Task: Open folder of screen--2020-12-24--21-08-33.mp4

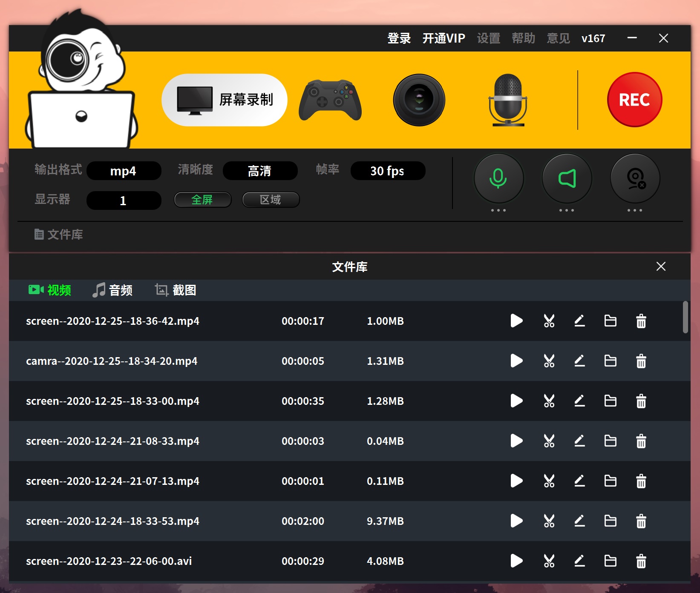Action: coord(610,441)
